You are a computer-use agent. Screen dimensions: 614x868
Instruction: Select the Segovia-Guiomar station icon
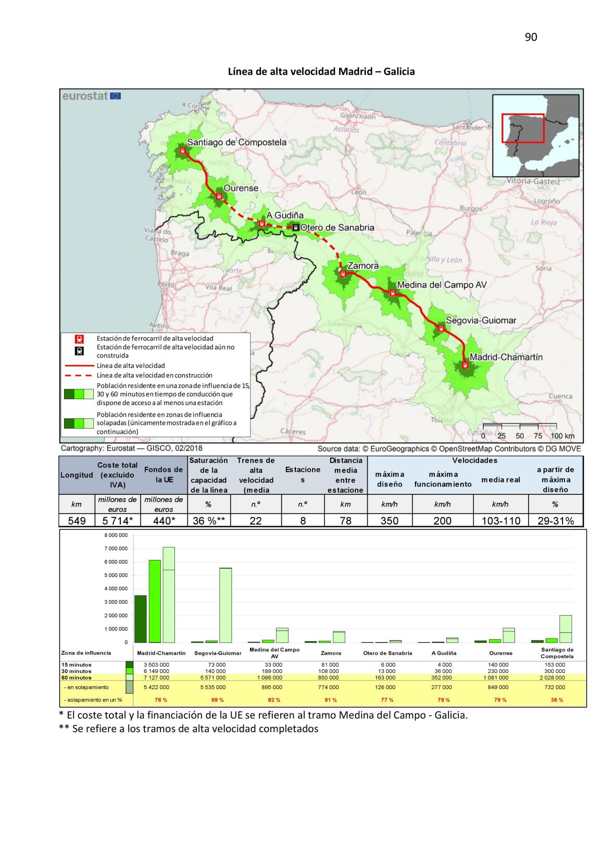pyautogui.click(x=442, y=329)
